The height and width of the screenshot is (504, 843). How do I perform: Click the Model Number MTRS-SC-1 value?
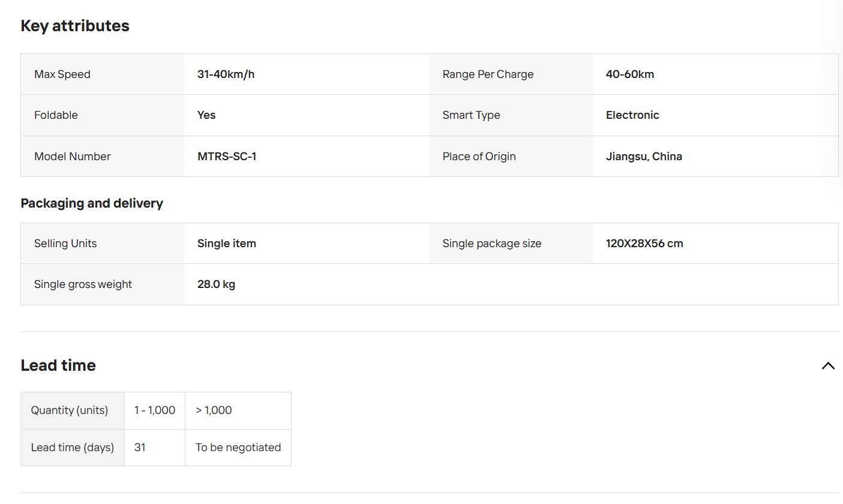(x=227, y=157)
